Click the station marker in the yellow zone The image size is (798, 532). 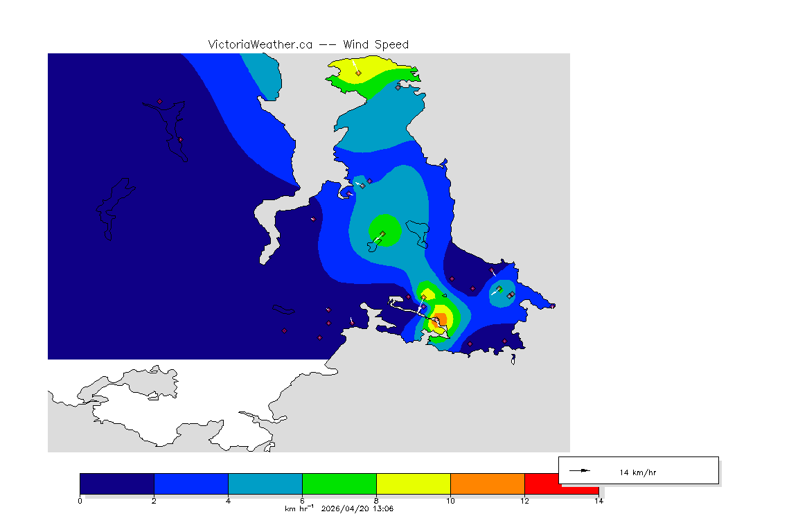358,73
